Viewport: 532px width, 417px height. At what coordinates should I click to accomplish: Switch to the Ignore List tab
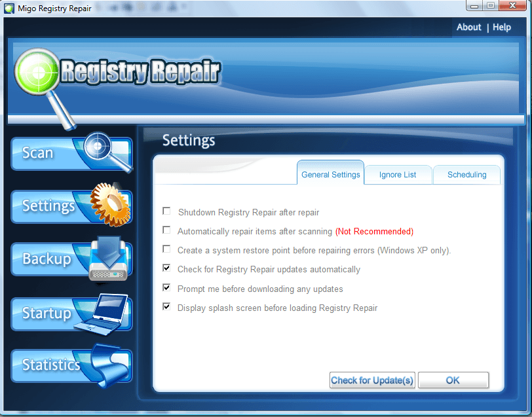pos(398,174)
